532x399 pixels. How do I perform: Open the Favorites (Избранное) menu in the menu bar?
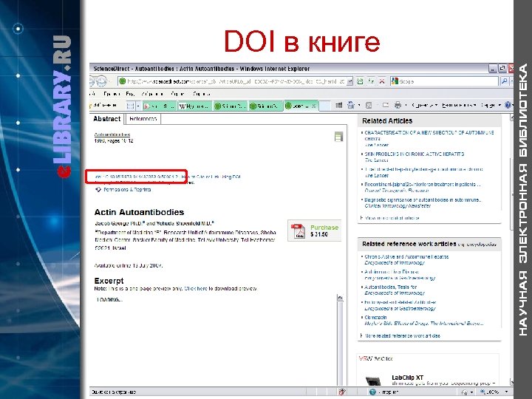[152, 94]
